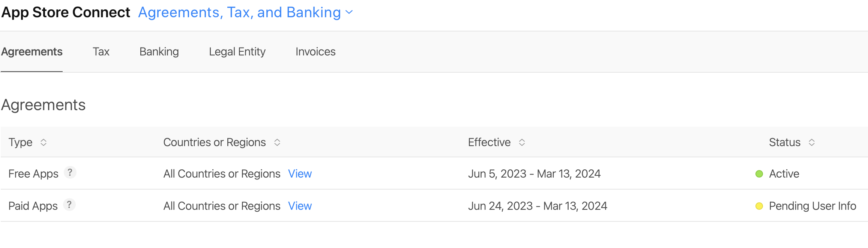
Task: Select the Agreements tab
Action: [x=32, y=52]
